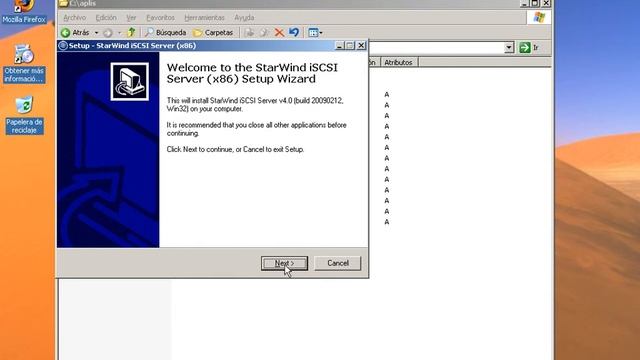640x360 pixels.
Task: Toggle the Carpetas folder pane
Action: [x=213, y=33]
